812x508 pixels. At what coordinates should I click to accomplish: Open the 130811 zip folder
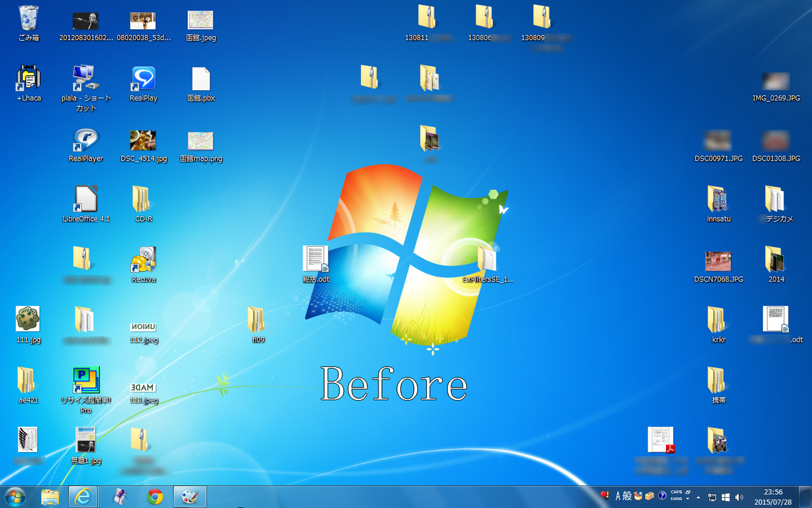(428, 17)
